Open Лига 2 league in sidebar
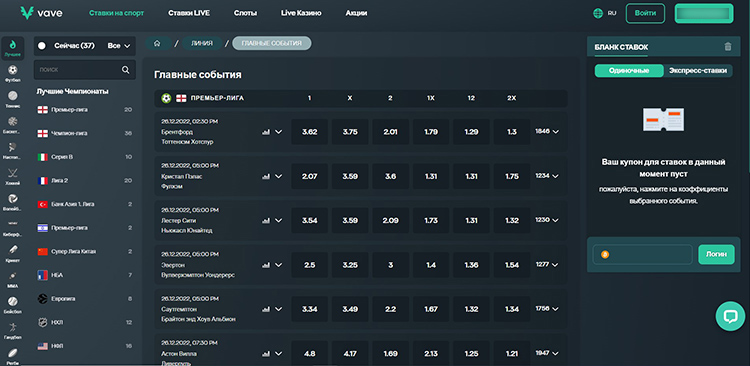 point(84,181)
